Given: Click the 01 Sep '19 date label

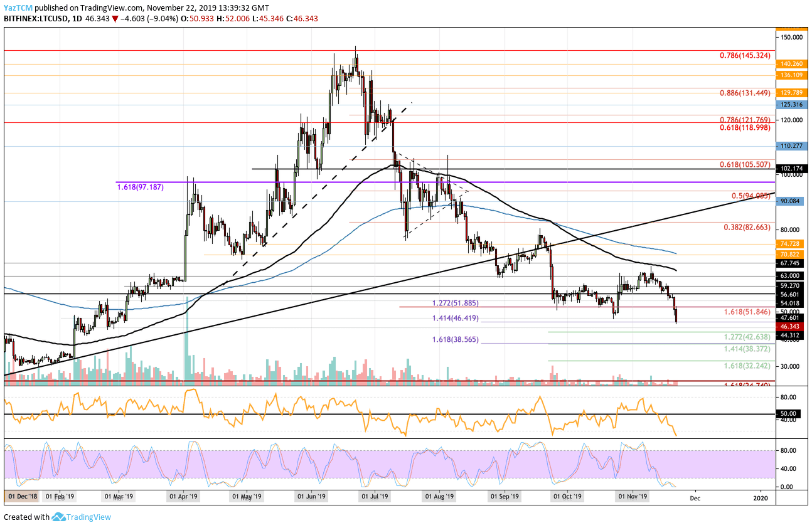Looking at the screenshot, I should (x=505, y=497).
